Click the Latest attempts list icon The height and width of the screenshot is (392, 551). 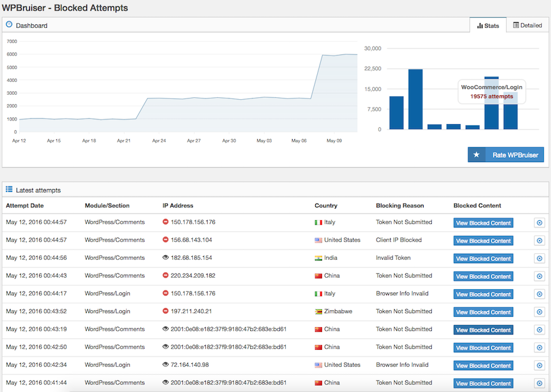pos(9,190)
